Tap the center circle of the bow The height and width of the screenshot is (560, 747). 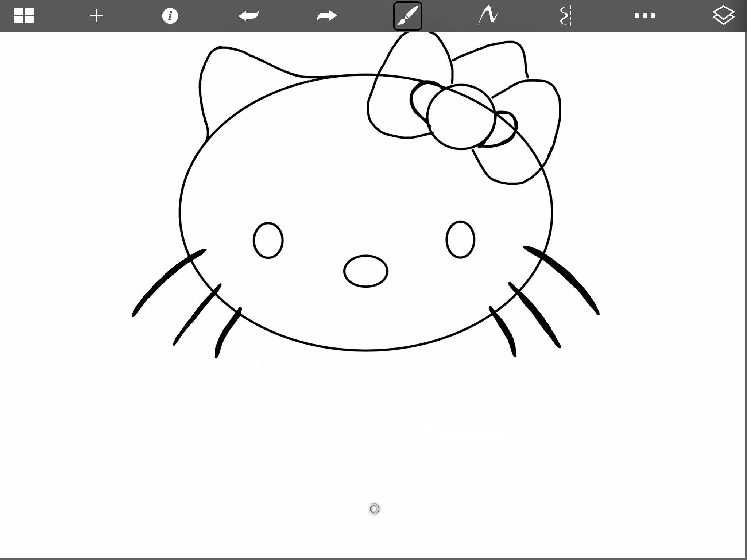461,117
